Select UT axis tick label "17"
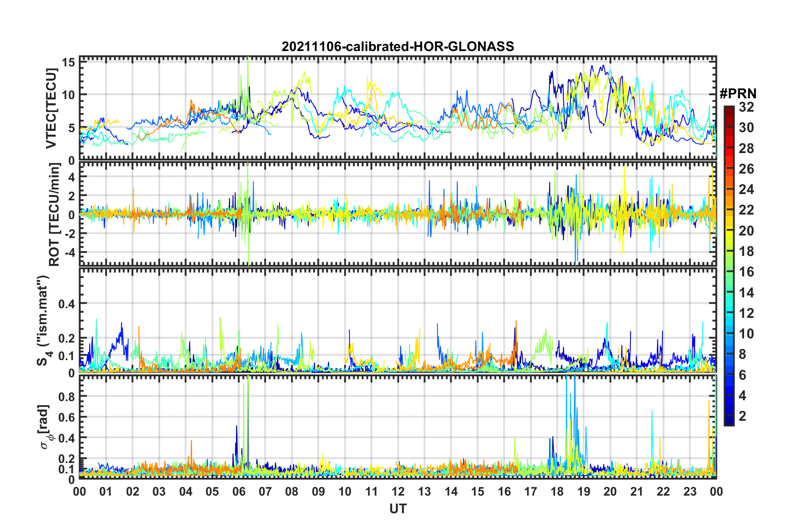 point(531,491)
